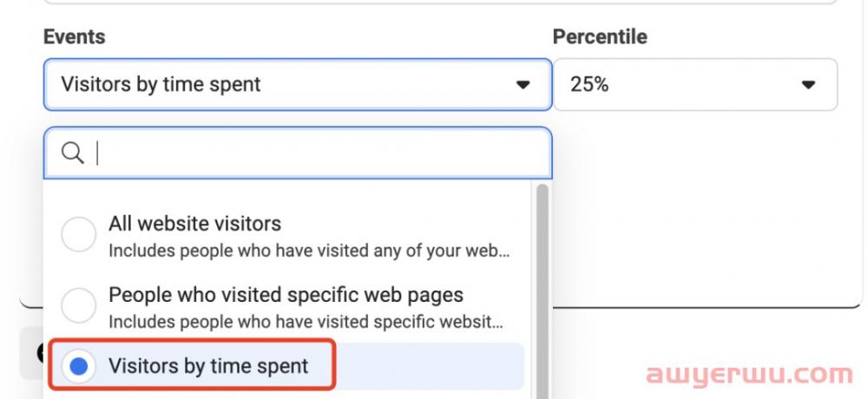Image resolution: width=868 pixels, height=399 pixels.
Task: Click the caret arrow of the Events dropdown
Action: pyautogui.click(x=523, y=85)
